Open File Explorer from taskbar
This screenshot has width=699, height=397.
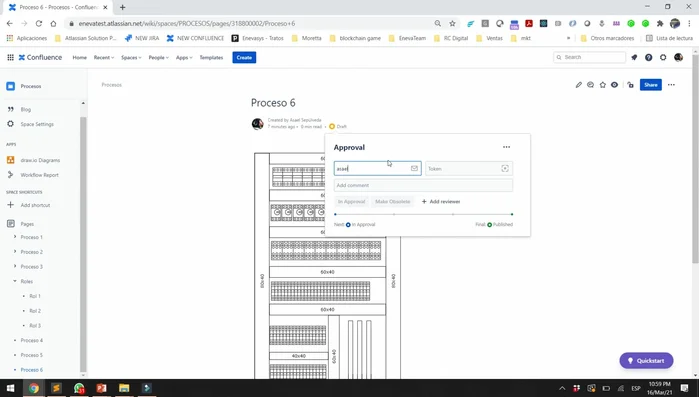(x=124, y=388)
